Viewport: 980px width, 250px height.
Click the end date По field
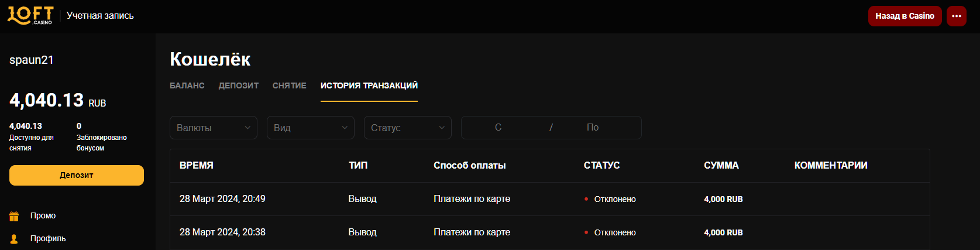[x=593, y=128]
